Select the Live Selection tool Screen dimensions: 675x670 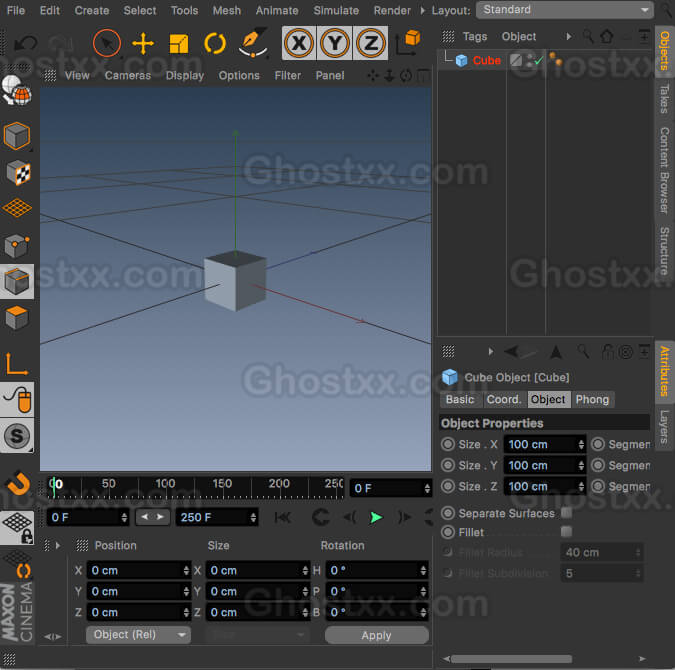[106, 43]
